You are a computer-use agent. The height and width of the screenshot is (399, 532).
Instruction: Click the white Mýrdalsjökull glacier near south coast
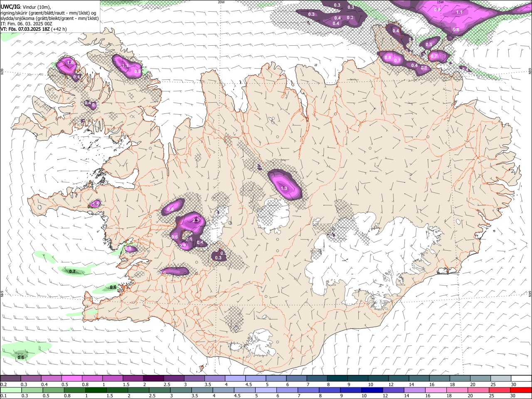tap(261, 343)
